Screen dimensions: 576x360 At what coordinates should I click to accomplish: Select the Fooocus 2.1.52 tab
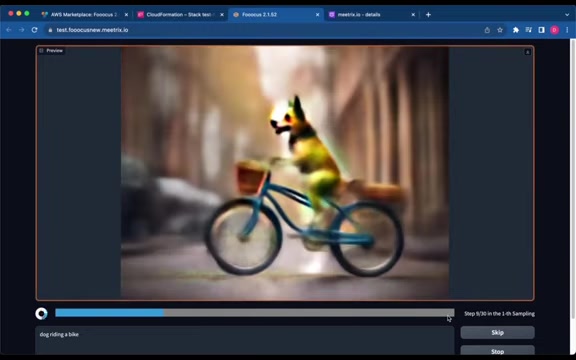tap(276, 15)
